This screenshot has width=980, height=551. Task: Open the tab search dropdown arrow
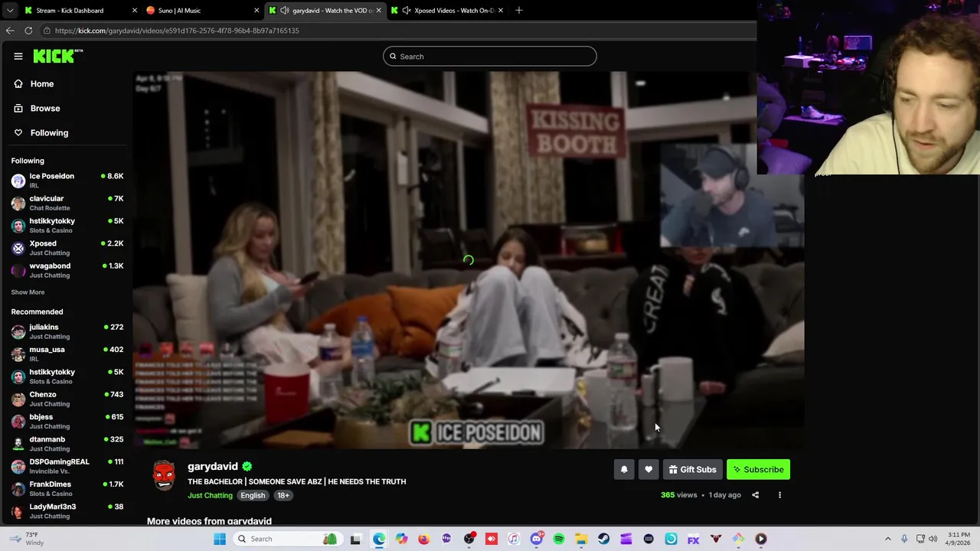pyautogui.click(x=9, y=10)
